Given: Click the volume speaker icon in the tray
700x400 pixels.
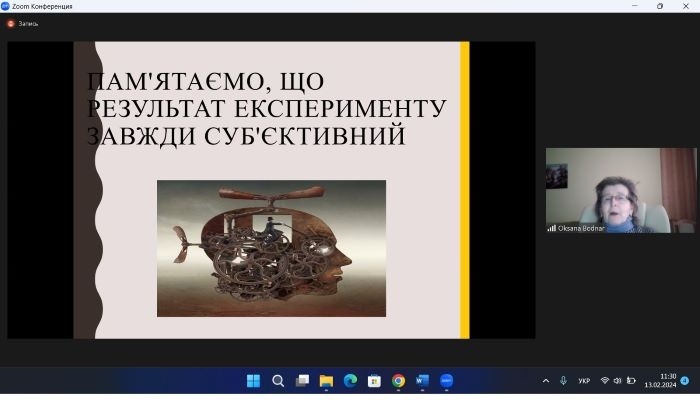Looking at the screenshot, I should point(617,381).
